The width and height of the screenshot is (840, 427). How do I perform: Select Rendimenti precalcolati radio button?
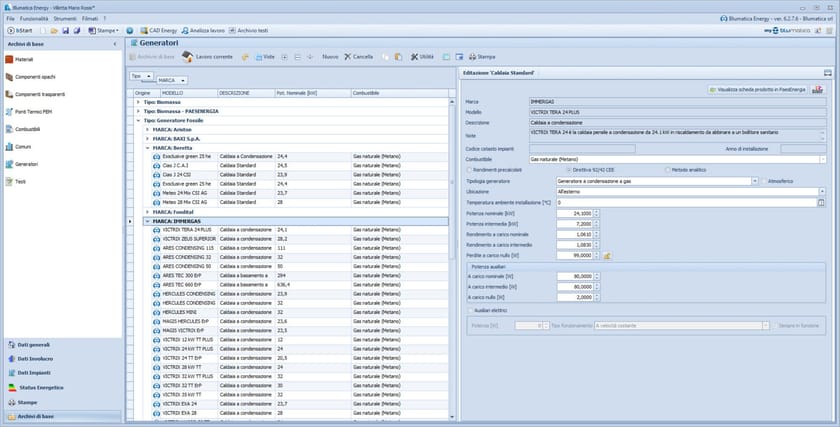click(470, 169)
